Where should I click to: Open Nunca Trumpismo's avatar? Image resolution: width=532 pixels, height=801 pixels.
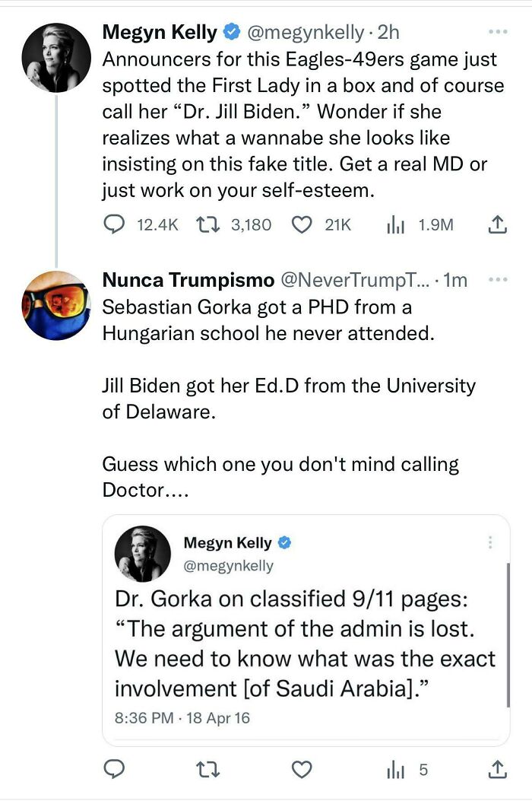pyautogui.click(x=56, y=304)
